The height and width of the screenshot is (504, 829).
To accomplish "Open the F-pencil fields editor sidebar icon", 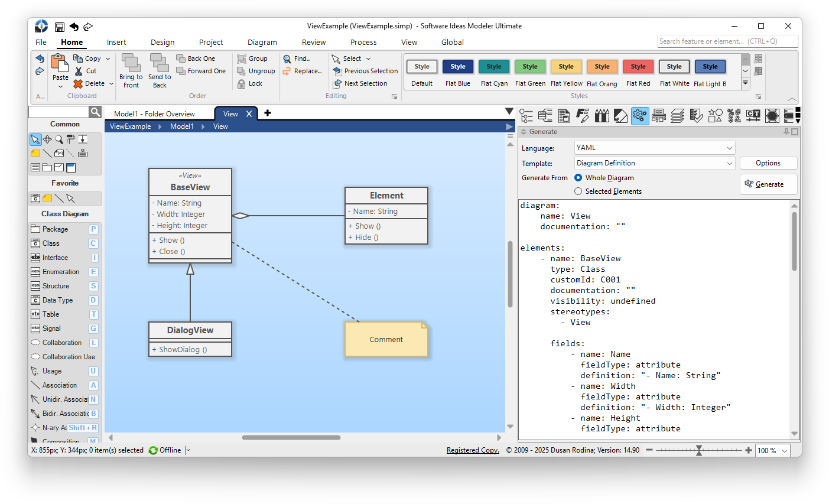I will coord(583,115).
